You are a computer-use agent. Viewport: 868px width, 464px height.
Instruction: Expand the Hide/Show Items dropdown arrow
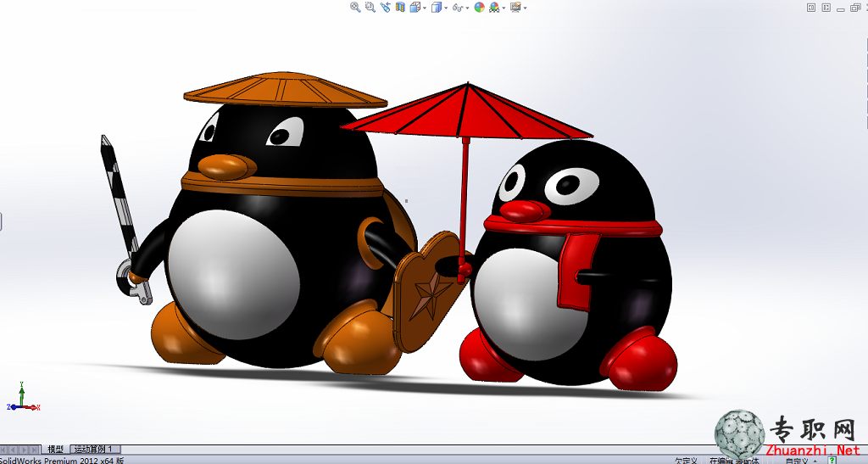tap(467, 8)
